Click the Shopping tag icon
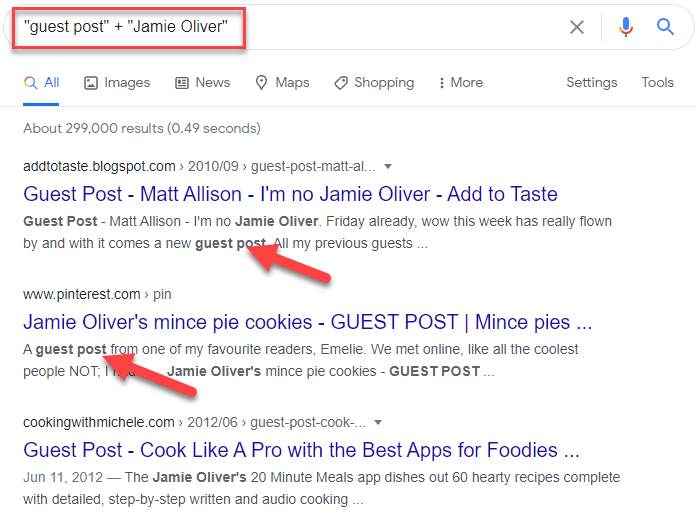The width and height of the screenshot is (696, 530). [x=341, y=83]
